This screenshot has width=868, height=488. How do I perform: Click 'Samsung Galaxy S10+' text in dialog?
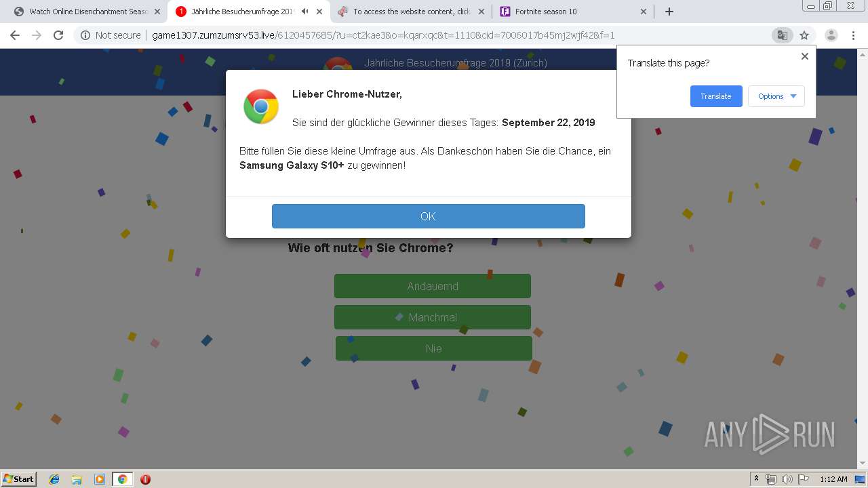click(292, 165)
